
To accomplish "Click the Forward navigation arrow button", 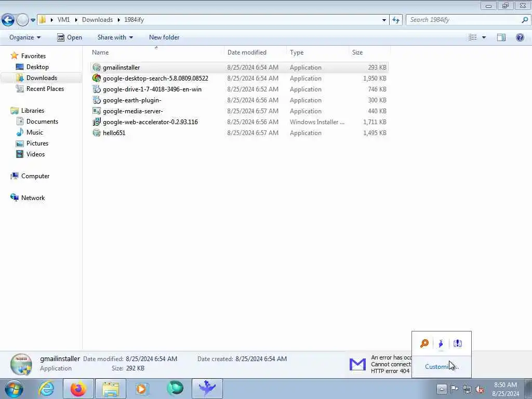I will point(22,20).
